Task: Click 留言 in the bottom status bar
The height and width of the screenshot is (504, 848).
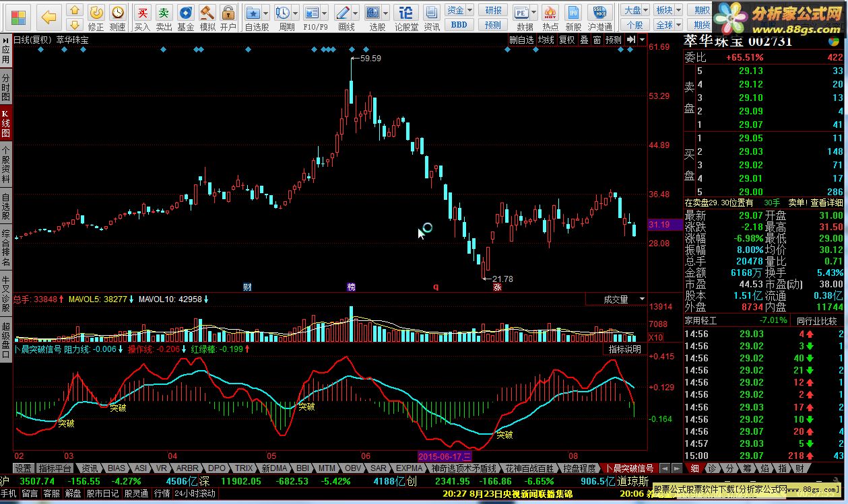Action: tap(30, 493)
